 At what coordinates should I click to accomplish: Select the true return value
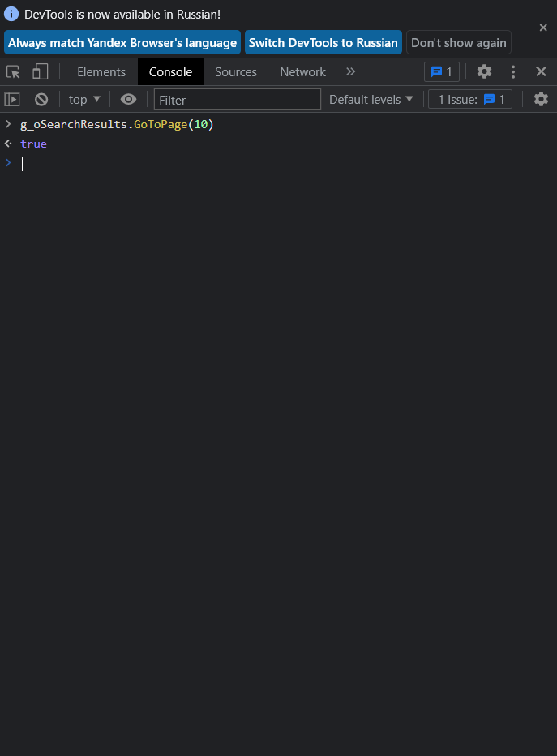(x=33, y=144)
